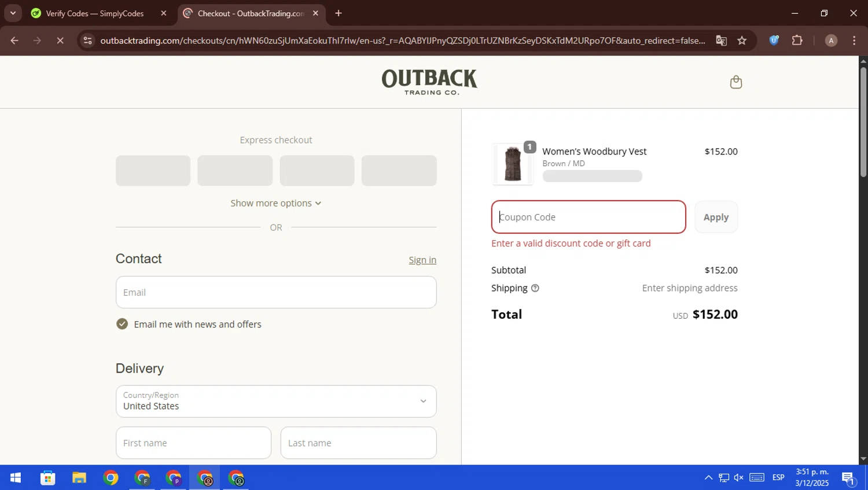
Task: Open a new browser tab
Action: [x=339, y=13]
